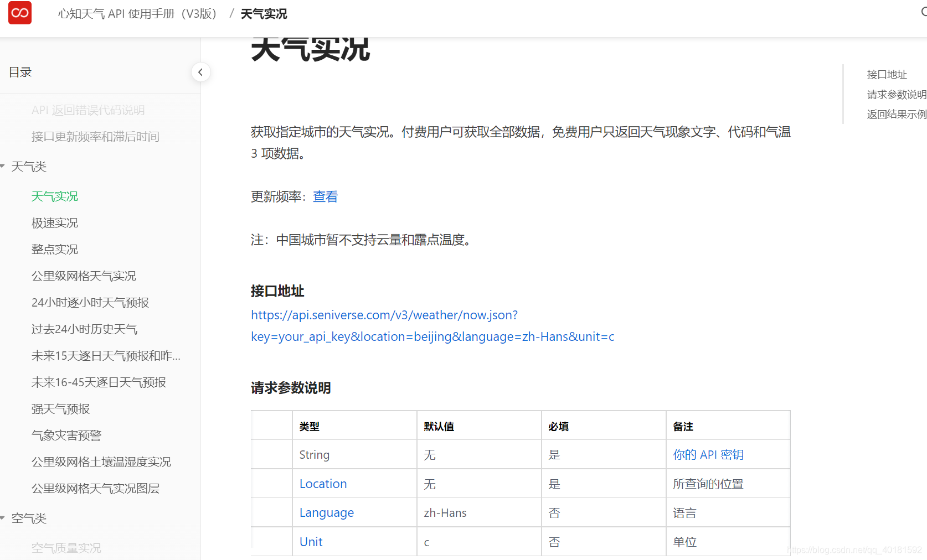Click the 必填 table column header
This screenshot has width=927, height=560.
tap(558, 427)
